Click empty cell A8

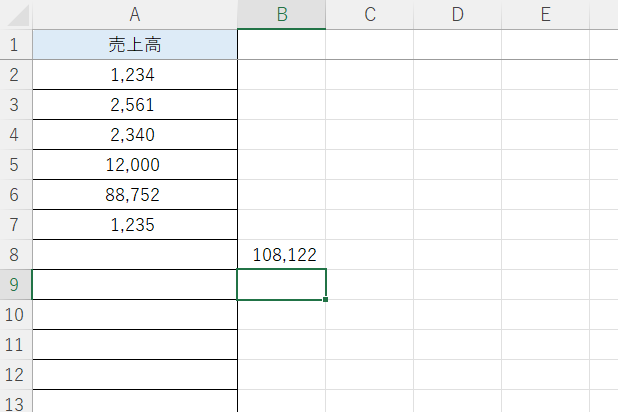(x=135, y=255)
